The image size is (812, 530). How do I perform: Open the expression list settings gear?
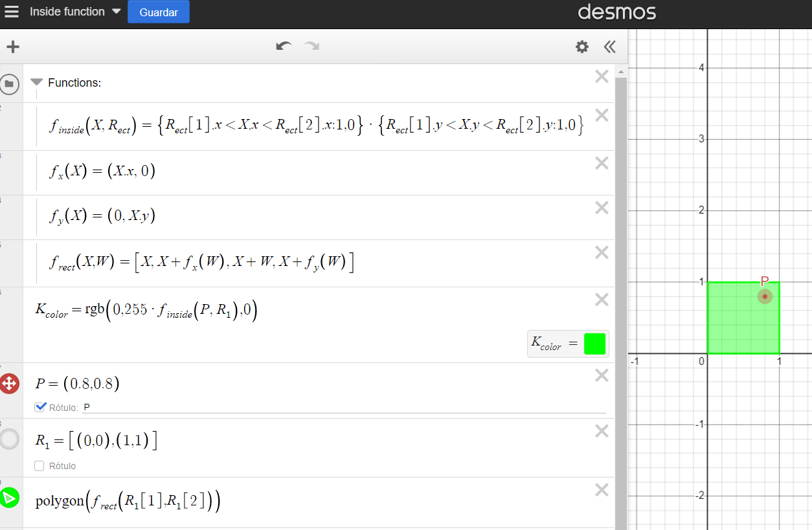pos(582,47)
